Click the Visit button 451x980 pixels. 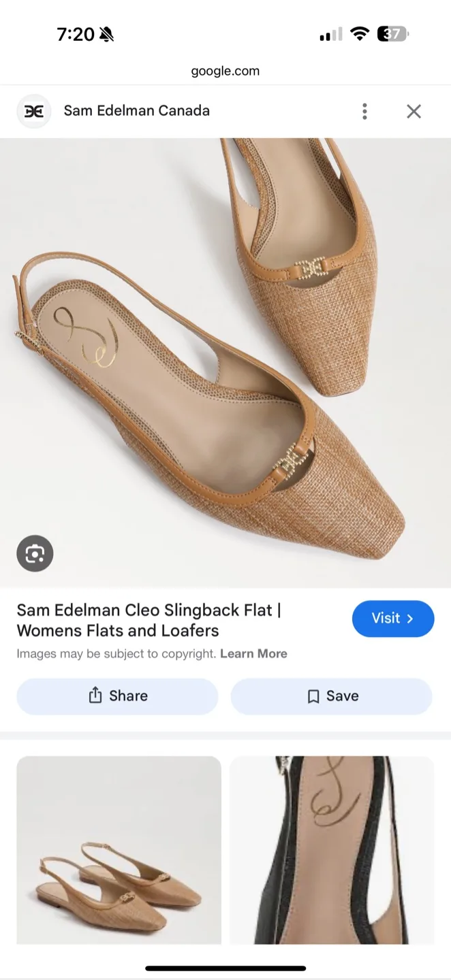[x=393, y=619]
